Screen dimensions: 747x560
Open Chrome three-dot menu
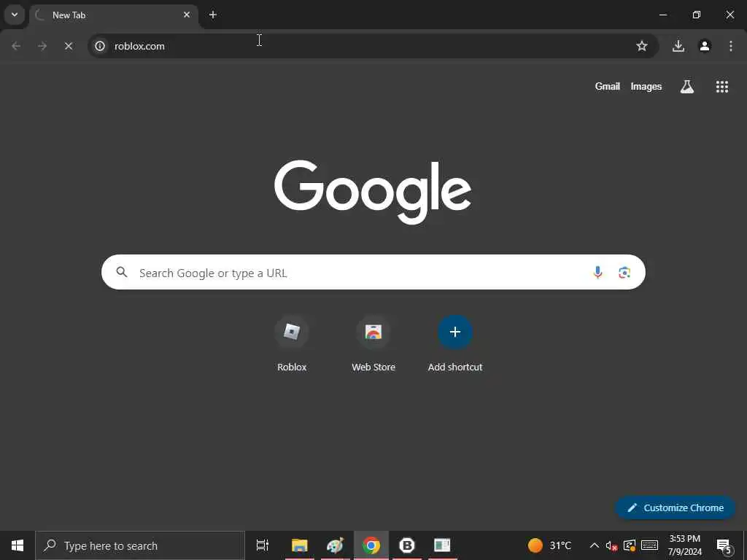731,46
